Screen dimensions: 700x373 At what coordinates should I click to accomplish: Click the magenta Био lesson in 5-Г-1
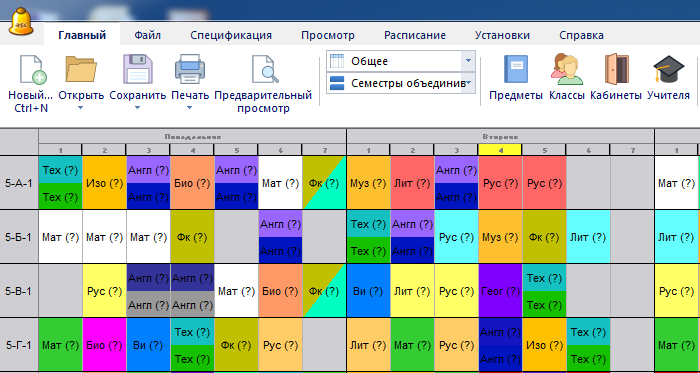pos(104,345)
